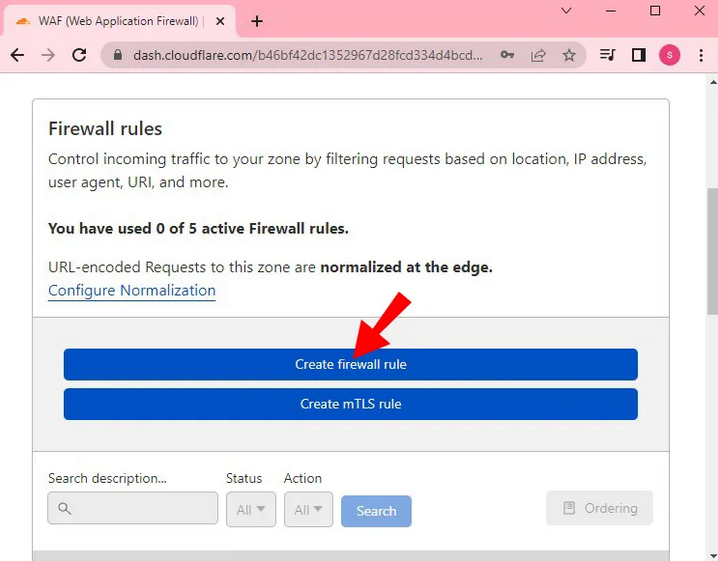View site info via the padlock icon
The width and height of the screenshot is (718, 561).
tap(117, 56)
